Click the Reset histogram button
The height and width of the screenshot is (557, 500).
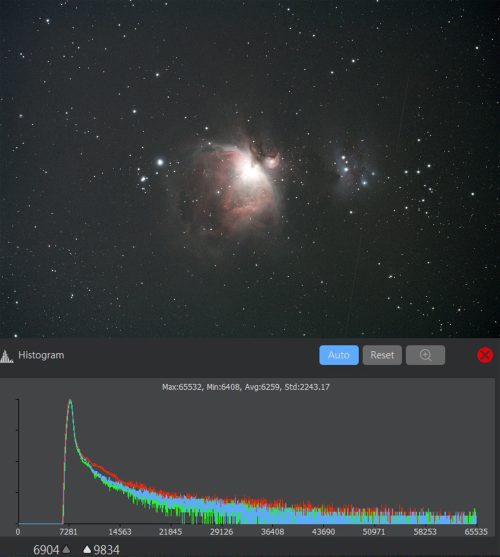[382, 355]
